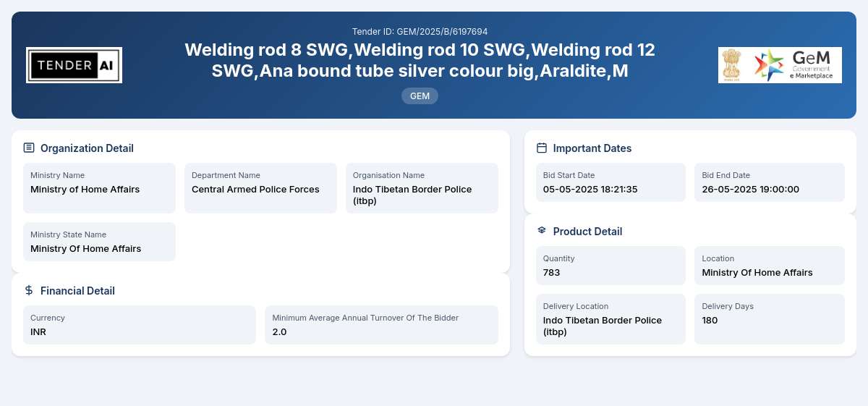The image size is (868, 406).
Task: Click the Organisation Name Indo Tibetan Border Police card
Action: click(422, 188)
